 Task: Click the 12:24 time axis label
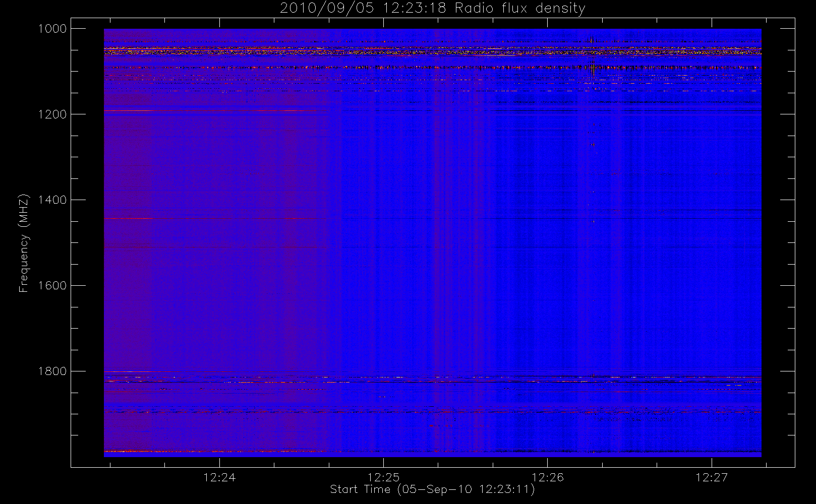point(219,477)
